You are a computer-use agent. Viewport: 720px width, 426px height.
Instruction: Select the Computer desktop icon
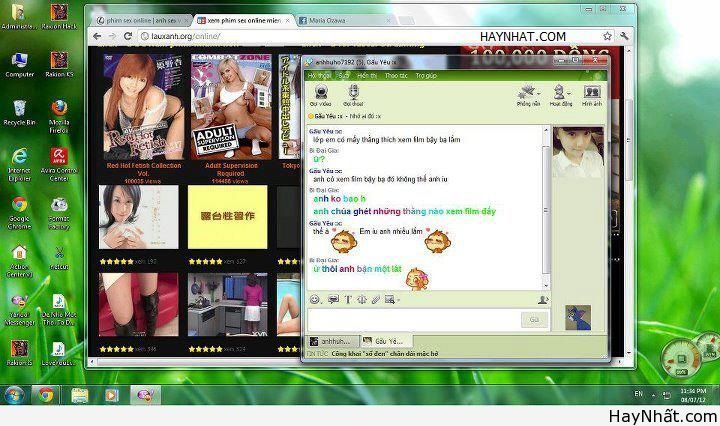[19, 65]
